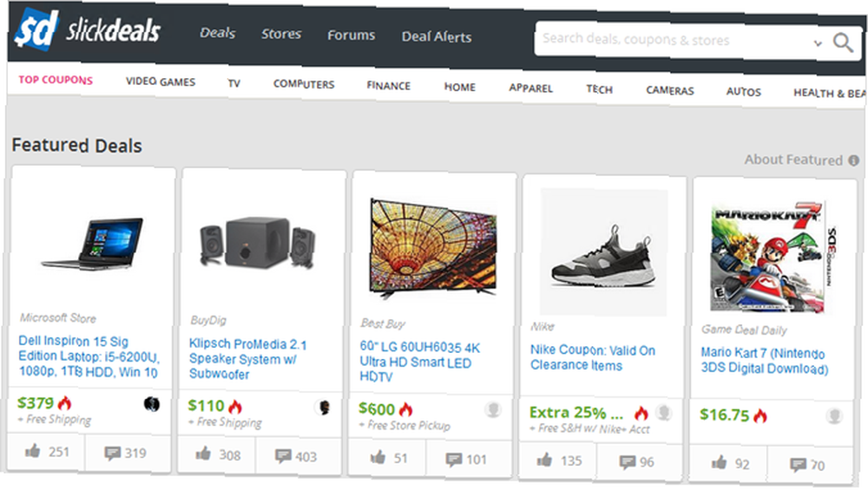Click the Microsoft Store label

click(58, 318)
